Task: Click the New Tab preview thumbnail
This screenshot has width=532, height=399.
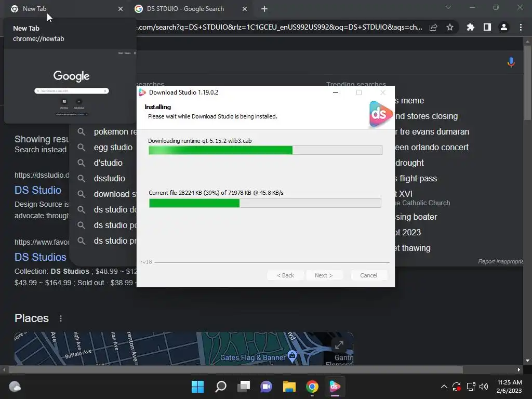Action: [70, 86]
